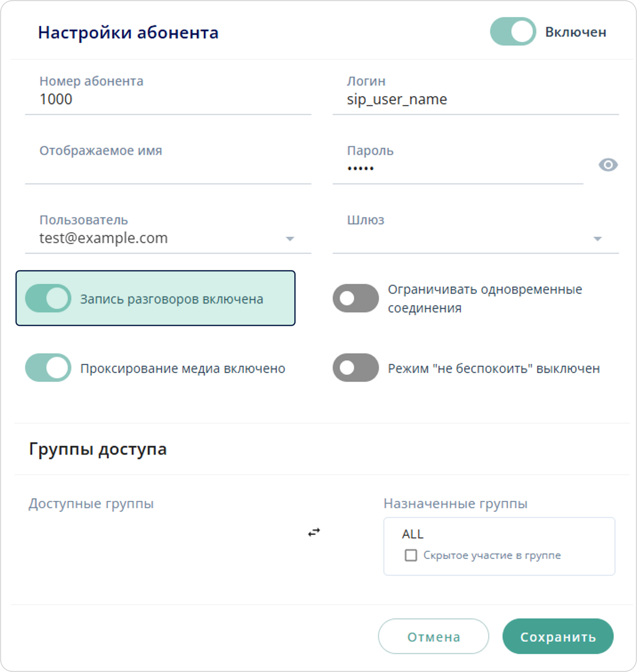
Task: Toggle the Включен subscriber switch
Action: [513, 32]
